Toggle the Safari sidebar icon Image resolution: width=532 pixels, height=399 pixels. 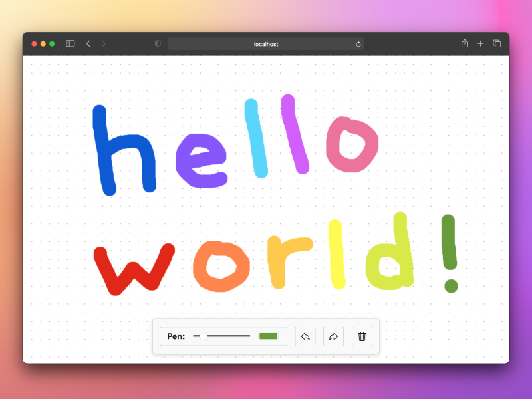(x=70, y=43)
